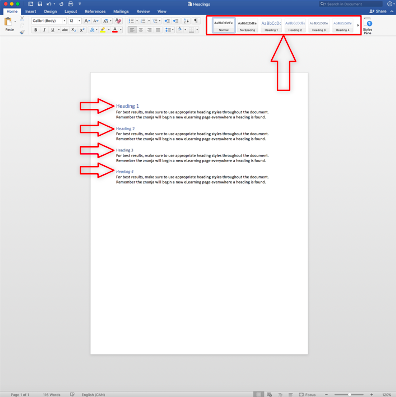Viewport: 396px width, 397px height.
Task: Apply Italic formatting
Action: pyautogui.click(x=44, y=30)
